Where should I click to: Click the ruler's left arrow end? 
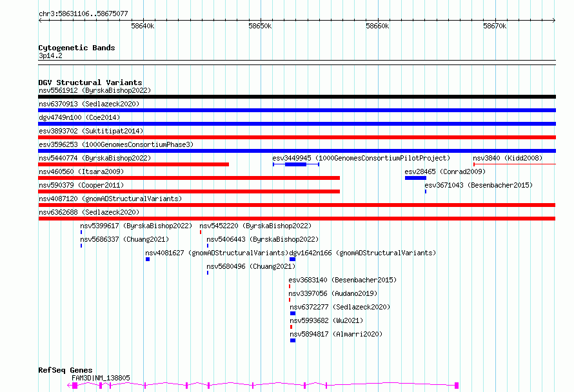click(40, 20)
